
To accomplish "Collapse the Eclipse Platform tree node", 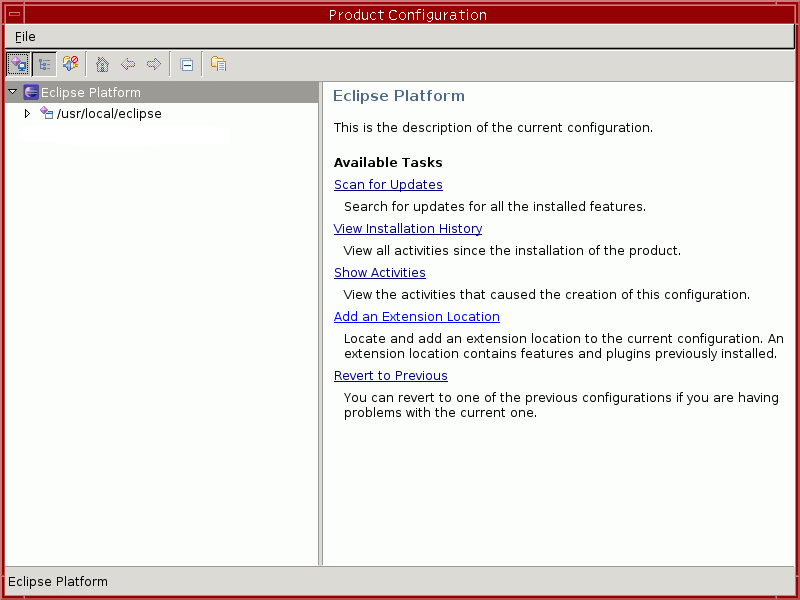I will point(12,92).
